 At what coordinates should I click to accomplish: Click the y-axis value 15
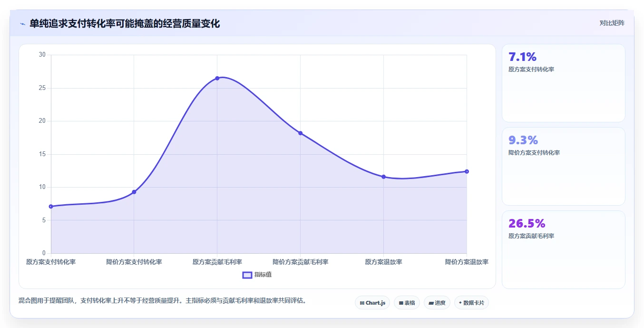coord(42,154)
